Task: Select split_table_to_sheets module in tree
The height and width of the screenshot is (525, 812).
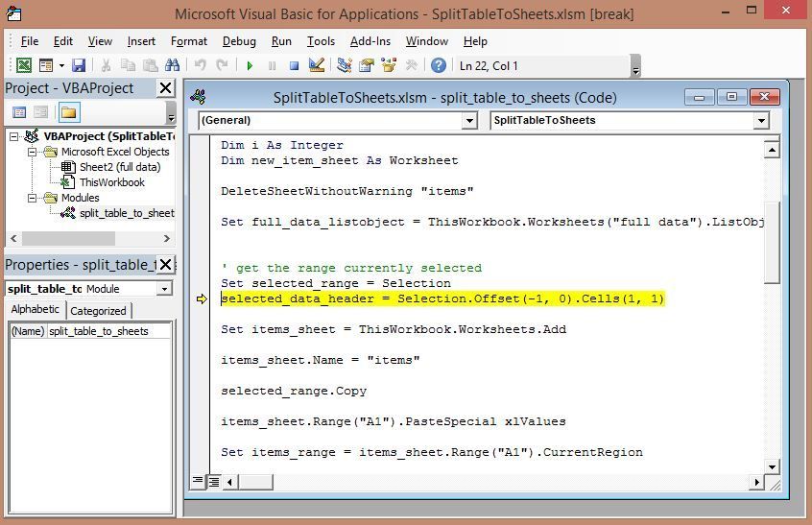Action: tap(127, 213)
